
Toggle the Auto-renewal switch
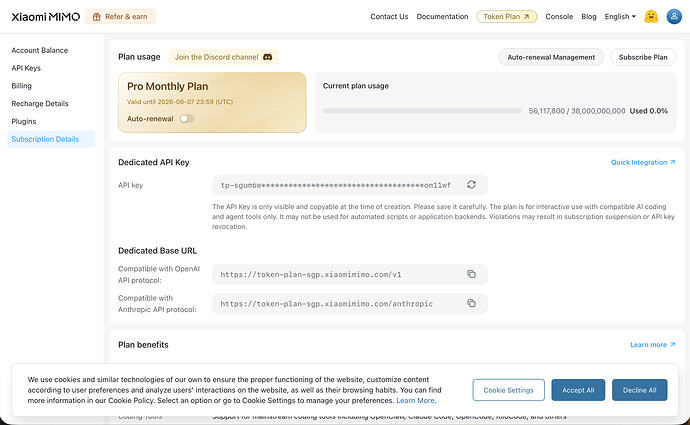[187, 119]
